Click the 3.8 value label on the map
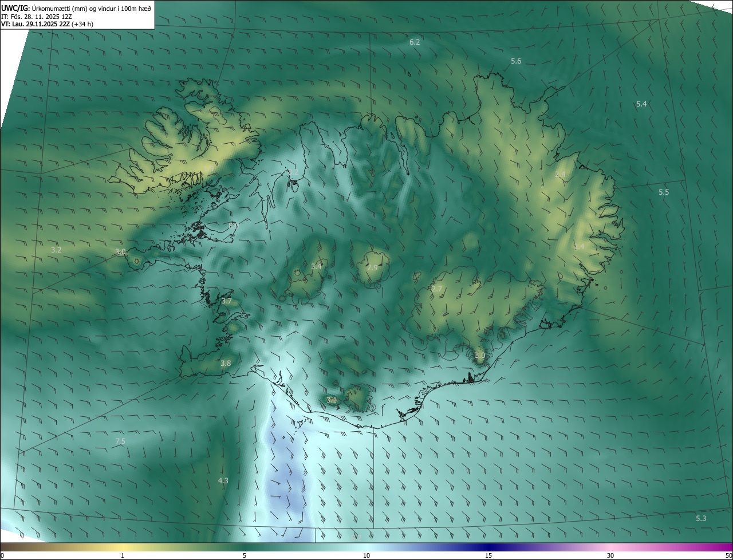 pos(226,364)
